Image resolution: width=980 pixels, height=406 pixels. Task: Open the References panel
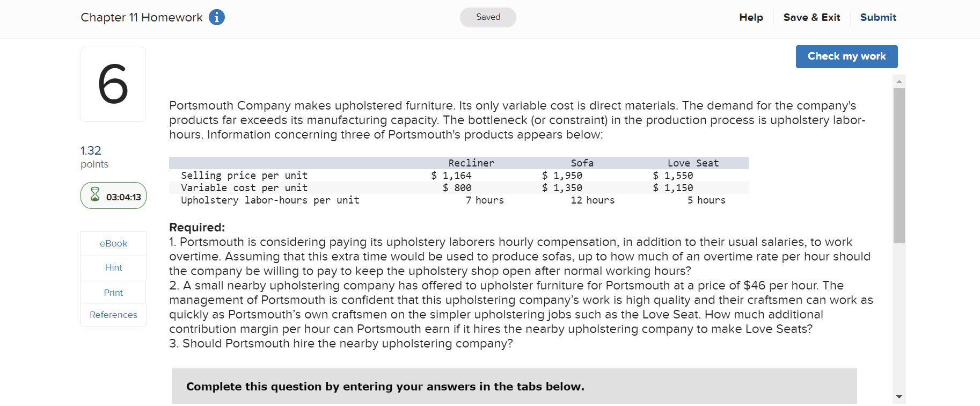(113, 315)
